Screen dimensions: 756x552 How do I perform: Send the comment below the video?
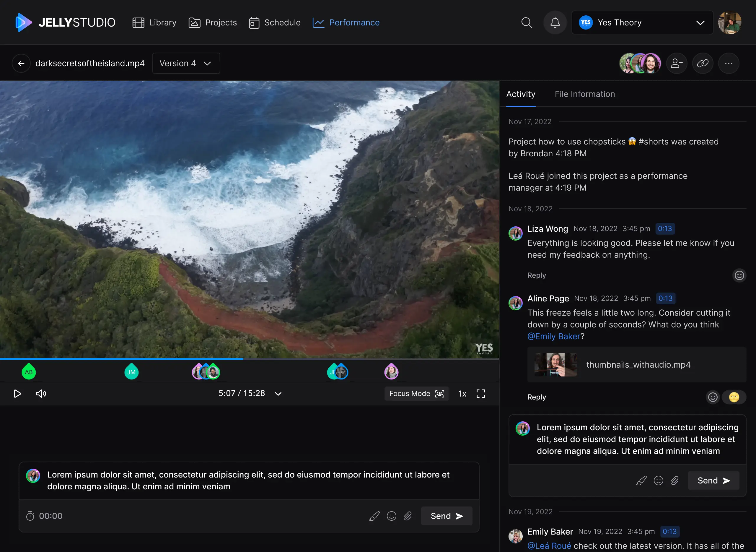[447, 516]
